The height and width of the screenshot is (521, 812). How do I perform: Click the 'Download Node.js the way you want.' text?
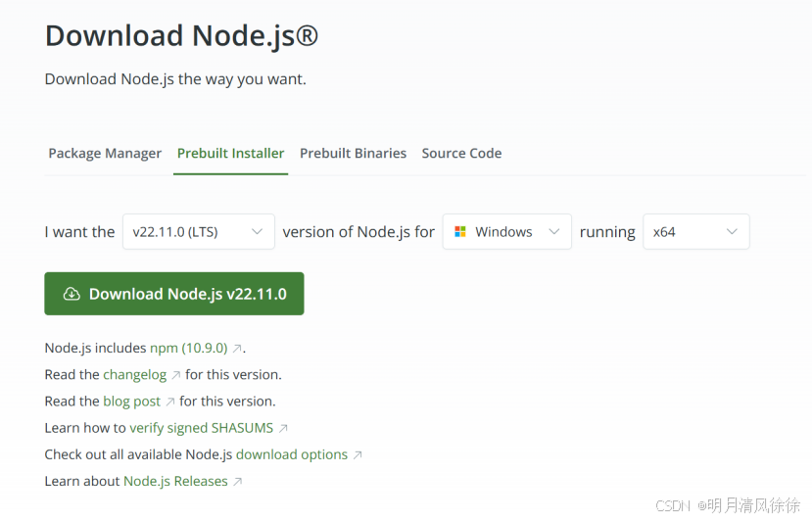pyautogui.click(x=175, y=79)
